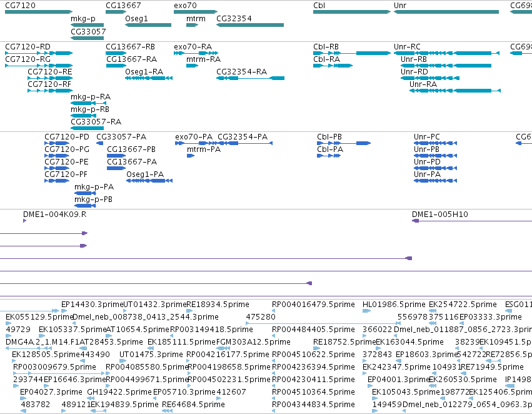This screenshot has width=532, height=414.
Task: Select protein mtrm-PA
Action: (x=191, y=156)
